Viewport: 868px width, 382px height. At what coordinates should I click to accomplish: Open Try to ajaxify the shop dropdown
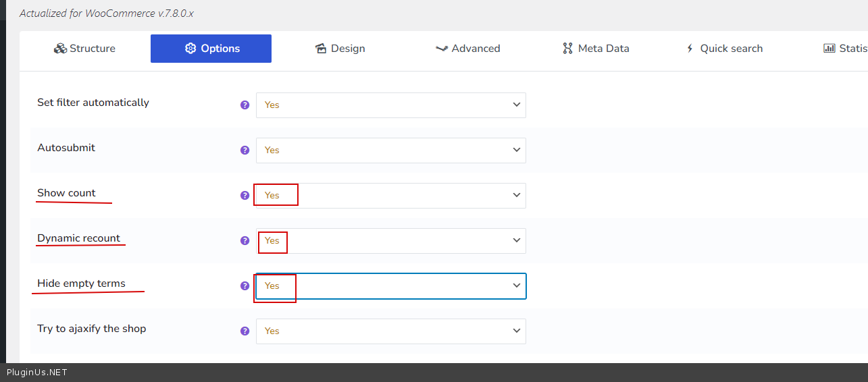pyautogui.click(x=390, y=331)
